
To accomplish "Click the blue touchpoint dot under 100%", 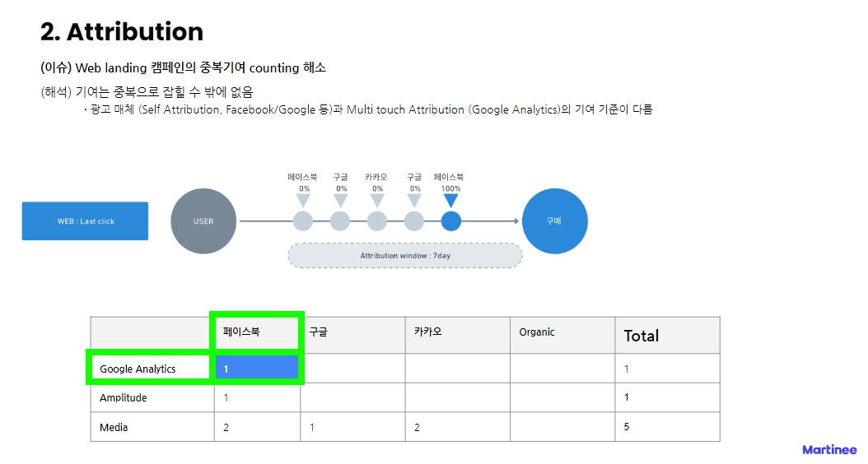I will pyautogui.click(x=451, y=221).
